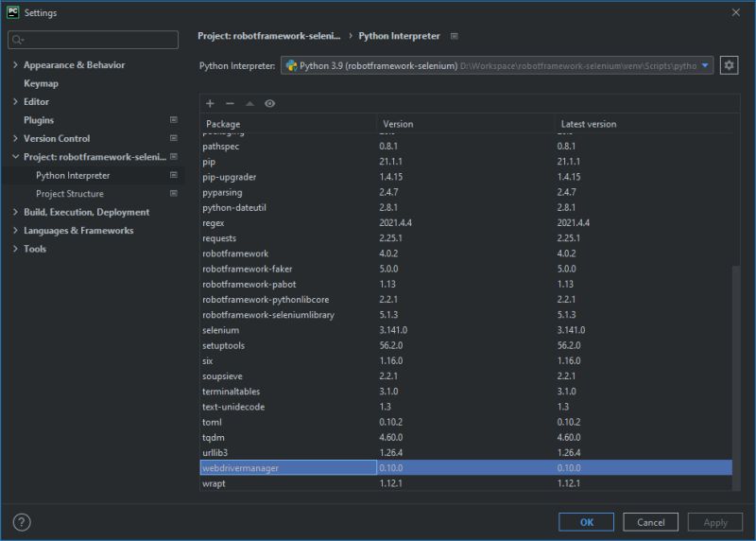Click the package list vertical scrollbar
Image resolution: width=756 pixels, height=541 pixels.
[x=736, y=377]
